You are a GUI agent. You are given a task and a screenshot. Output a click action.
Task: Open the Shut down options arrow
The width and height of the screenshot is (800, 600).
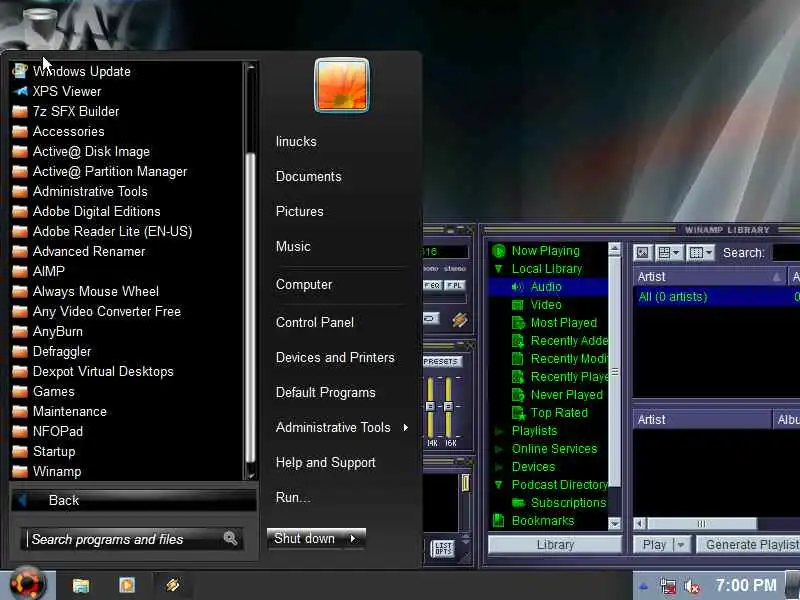[x=353, y=538]
